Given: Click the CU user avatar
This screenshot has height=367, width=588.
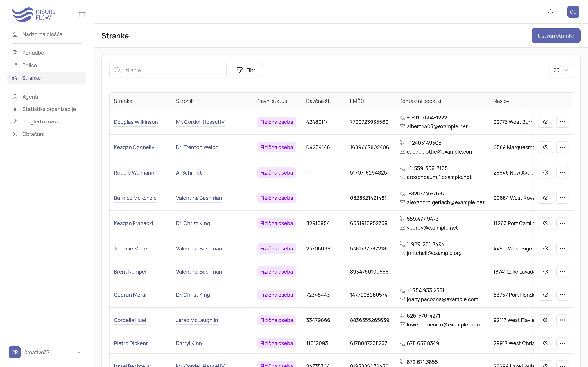Looking at the screenshot, I should point(573,12).
